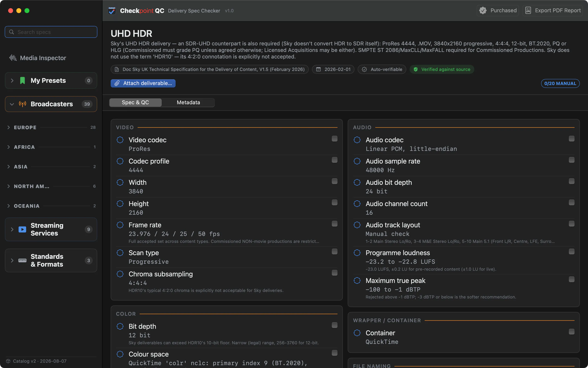Expand the AFRICA region group

point(9,147)
